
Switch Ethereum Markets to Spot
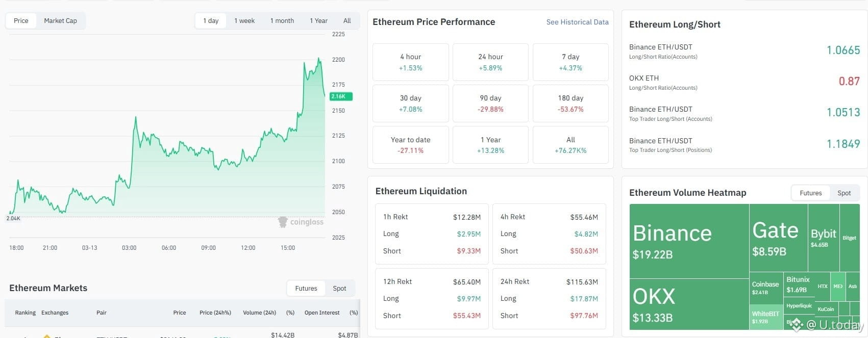tap(339, 288)
